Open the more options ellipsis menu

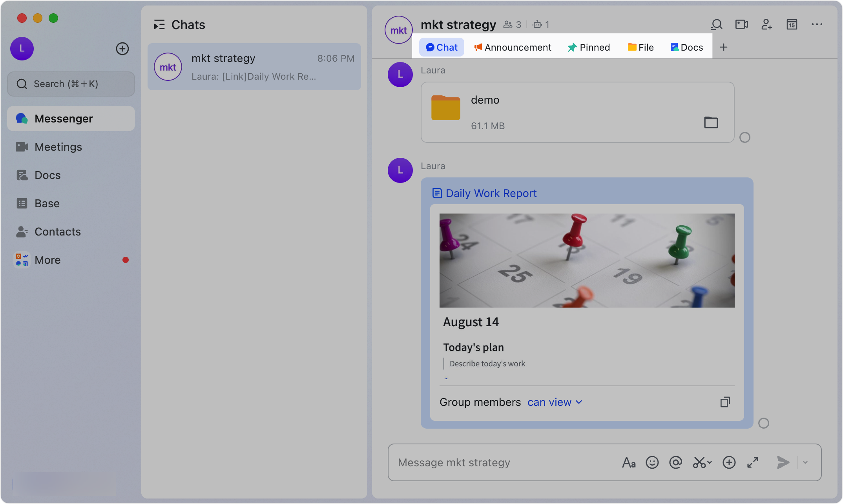[817, 24]
